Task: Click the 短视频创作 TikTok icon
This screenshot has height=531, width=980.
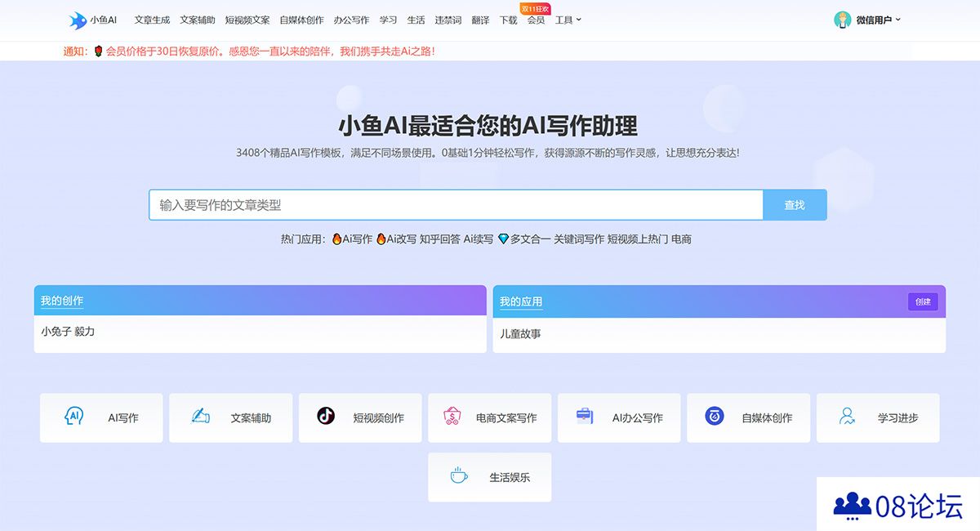Action: click(326, 416)
